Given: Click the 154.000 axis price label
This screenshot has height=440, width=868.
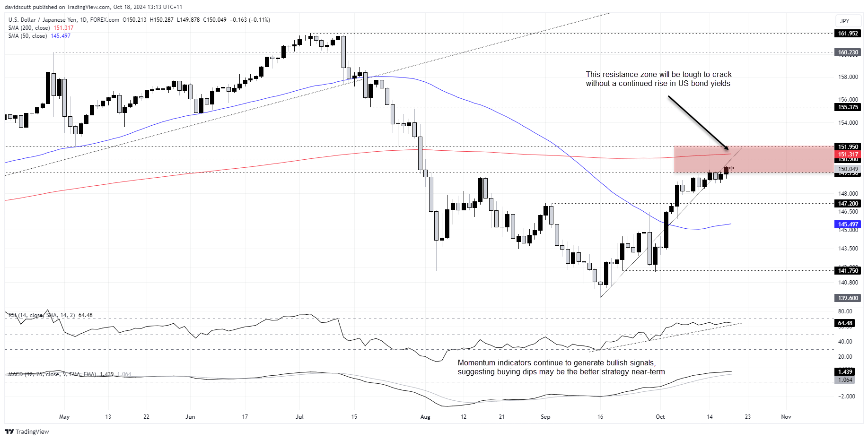Looking at the screenshot, I should pos(848,123).
